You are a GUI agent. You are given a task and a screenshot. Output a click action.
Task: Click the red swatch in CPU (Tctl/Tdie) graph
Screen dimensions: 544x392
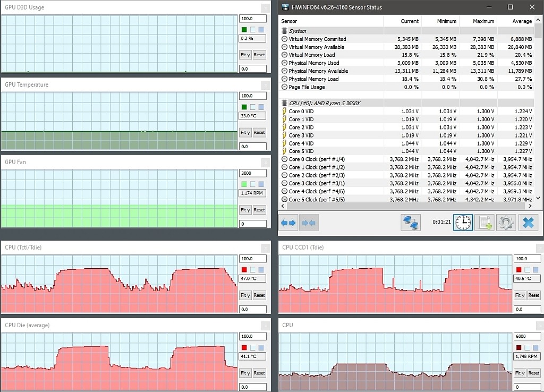[244, 269]
